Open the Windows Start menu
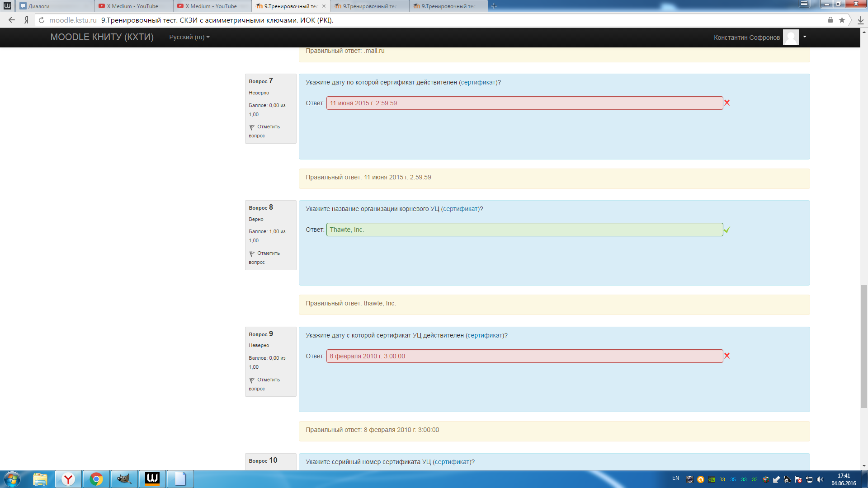The height and width of the screenshot is (488, 868). pyautogui.click(x=12, y=479)
